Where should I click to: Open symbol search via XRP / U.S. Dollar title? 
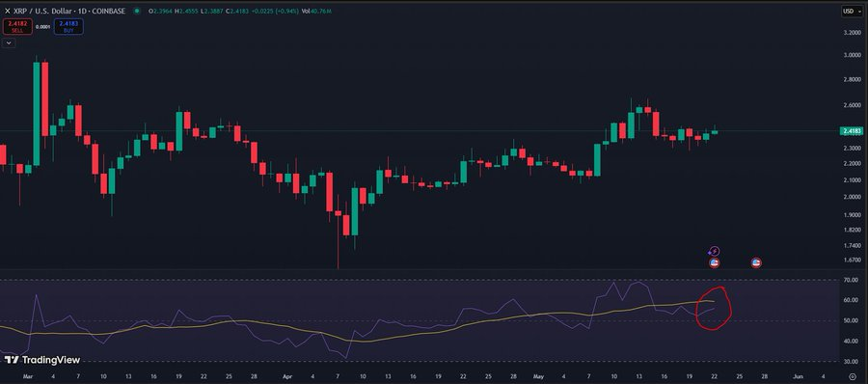pos(69,11)
